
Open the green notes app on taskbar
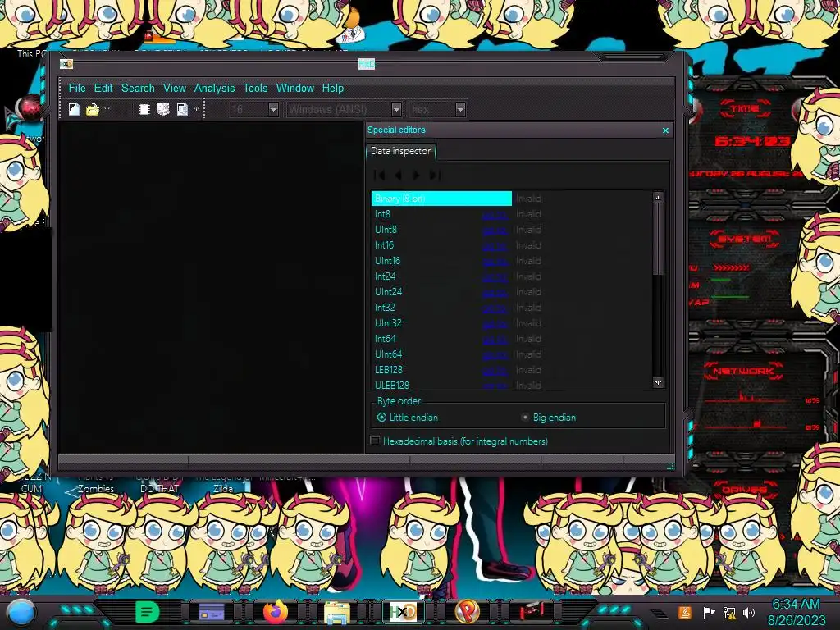[x=148, y=612]
